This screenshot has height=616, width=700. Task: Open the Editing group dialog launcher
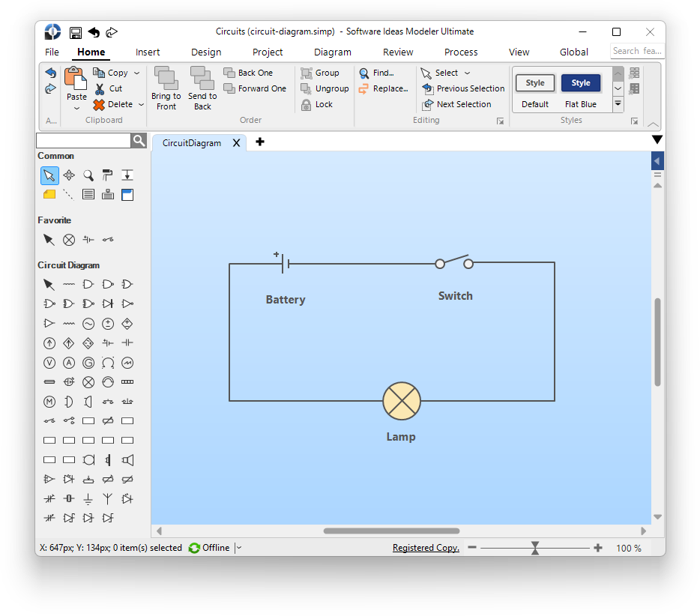[x=500, y=121]
